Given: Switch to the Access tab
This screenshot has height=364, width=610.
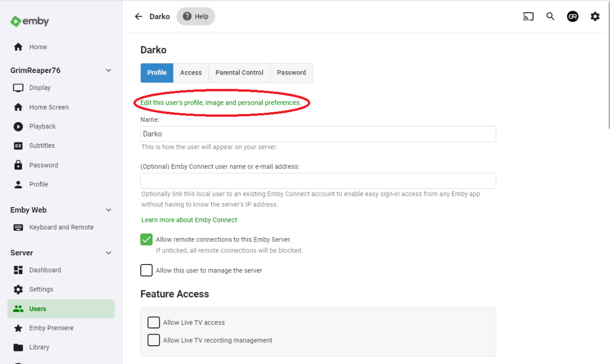Looking at the screenshot, I should pyautogui.click(x=191, y=73).
